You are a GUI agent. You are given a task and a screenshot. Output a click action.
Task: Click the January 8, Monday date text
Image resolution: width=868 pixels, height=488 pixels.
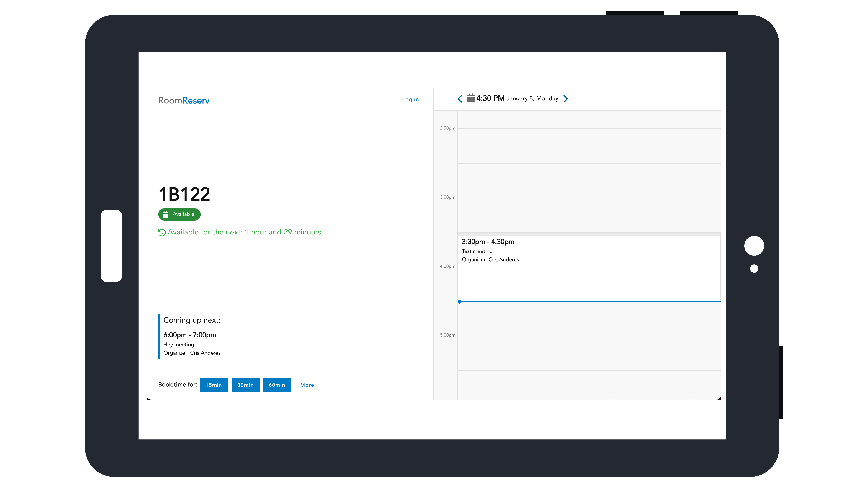coord(532,98)
